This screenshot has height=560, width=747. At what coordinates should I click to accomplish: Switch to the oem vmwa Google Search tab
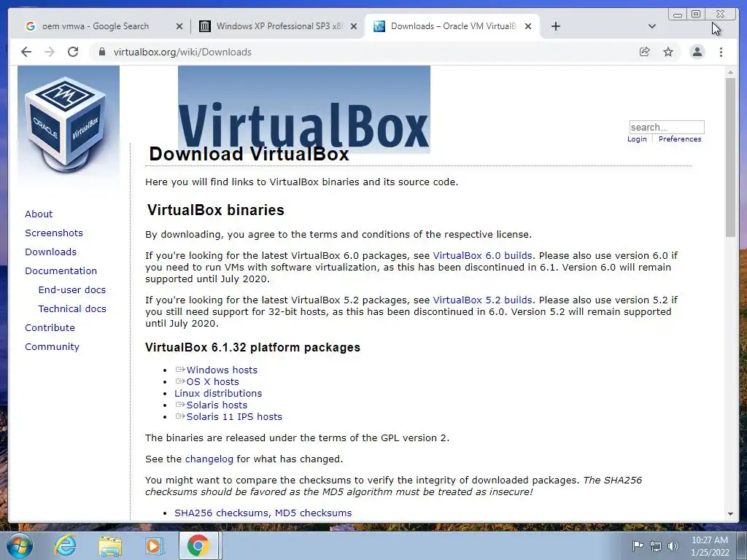pos(96,26)
